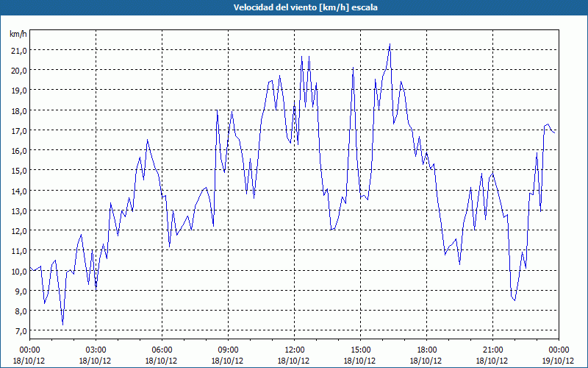Click the 'km/h' unit label on the axis
588x368 pixels.
pyautogui.click(x=18, y=34)
